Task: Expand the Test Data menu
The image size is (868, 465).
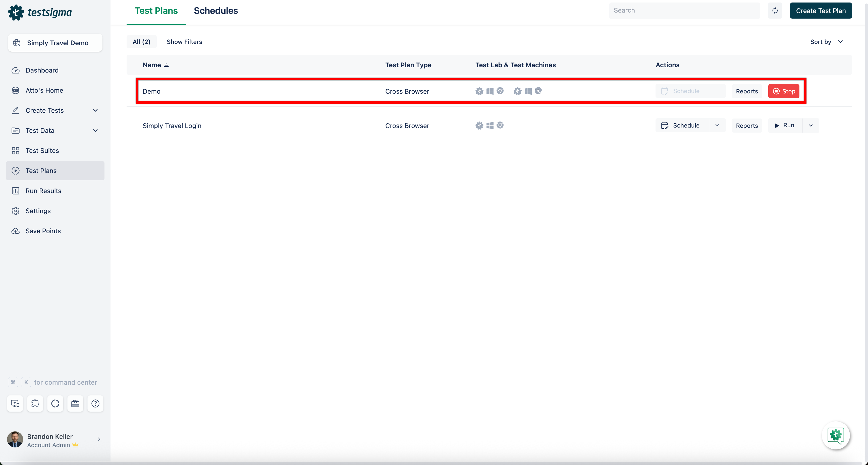Action: coord(95,130)
